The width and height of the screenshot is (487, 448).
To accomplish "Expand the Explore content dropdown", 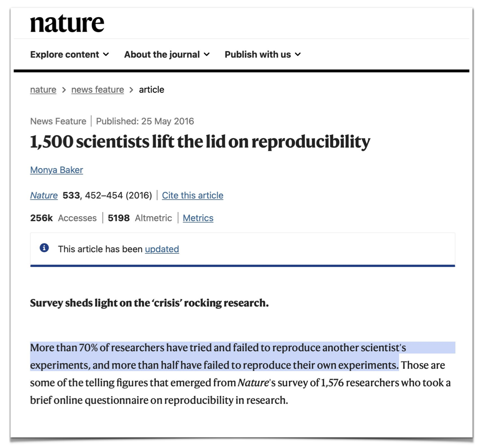I will (69, 55).
